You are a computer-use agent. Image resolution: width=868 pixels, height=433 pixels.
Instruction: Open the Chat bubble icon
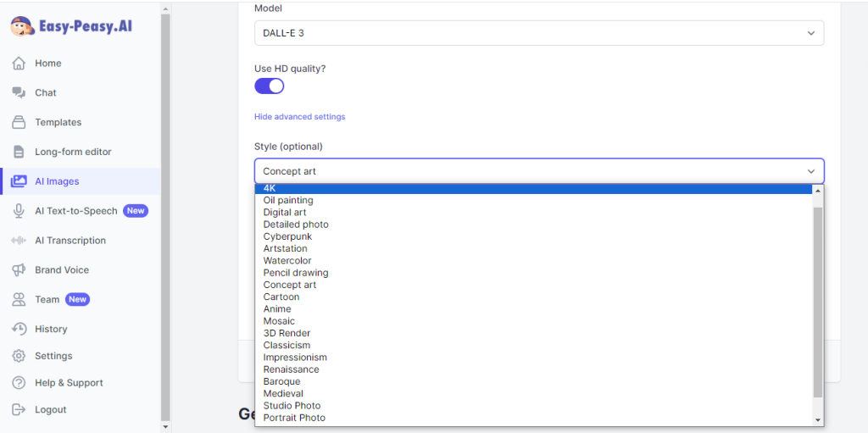pos(19,92)
